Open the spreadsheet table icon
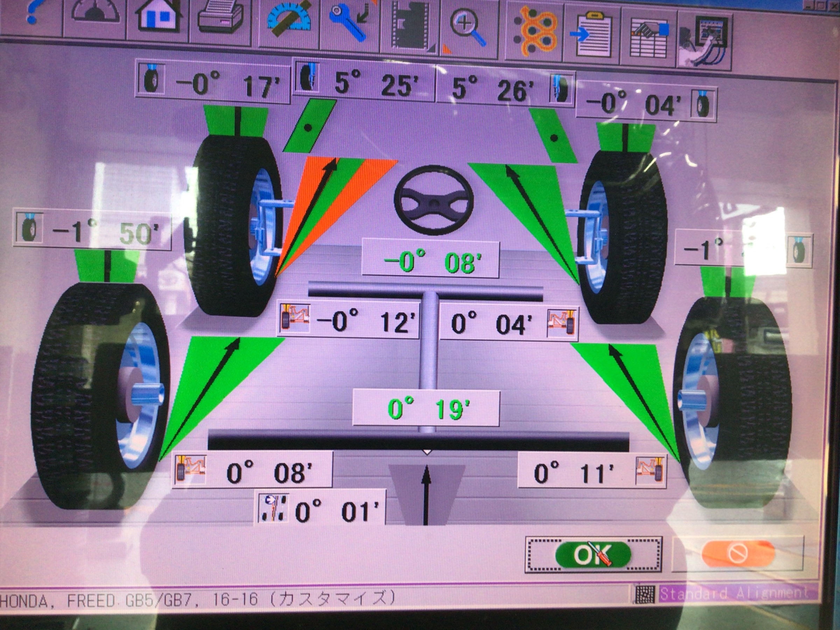 649,40
